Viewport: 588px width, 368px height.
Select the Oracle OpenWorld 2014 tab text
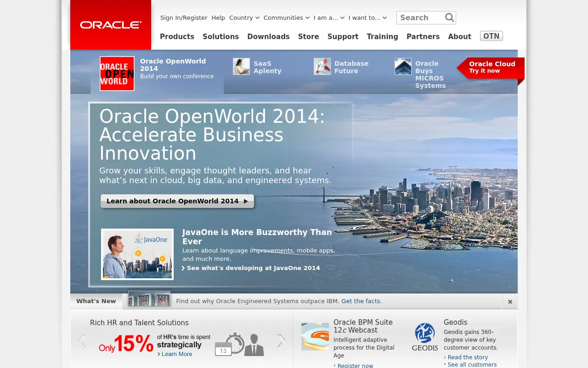(x=173, y=65)
